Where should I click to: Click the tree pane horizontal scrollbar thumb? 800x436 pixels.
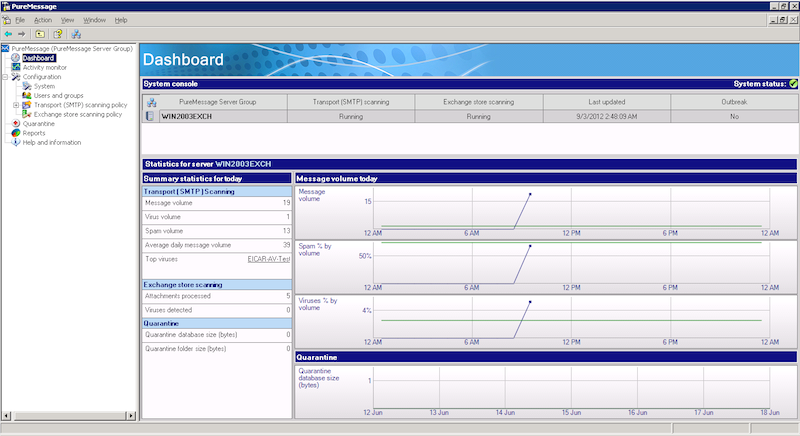(69, 416)
